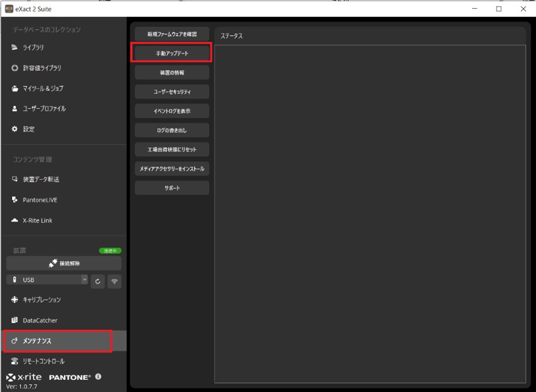This screenshot has height=392, width=536.
Task: Click メディアアクセサリーをインストール button
Action: (x=172, y=169)
